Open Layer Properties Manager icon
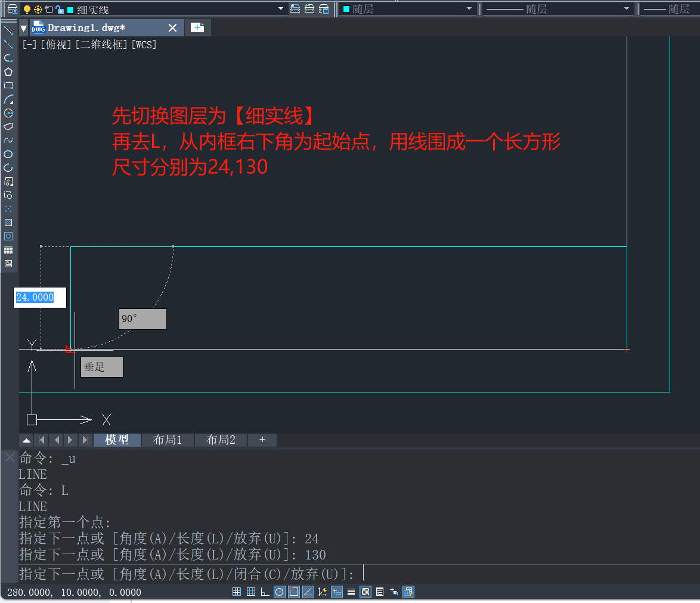The image size is (700, 603). (x=12, y=9)
